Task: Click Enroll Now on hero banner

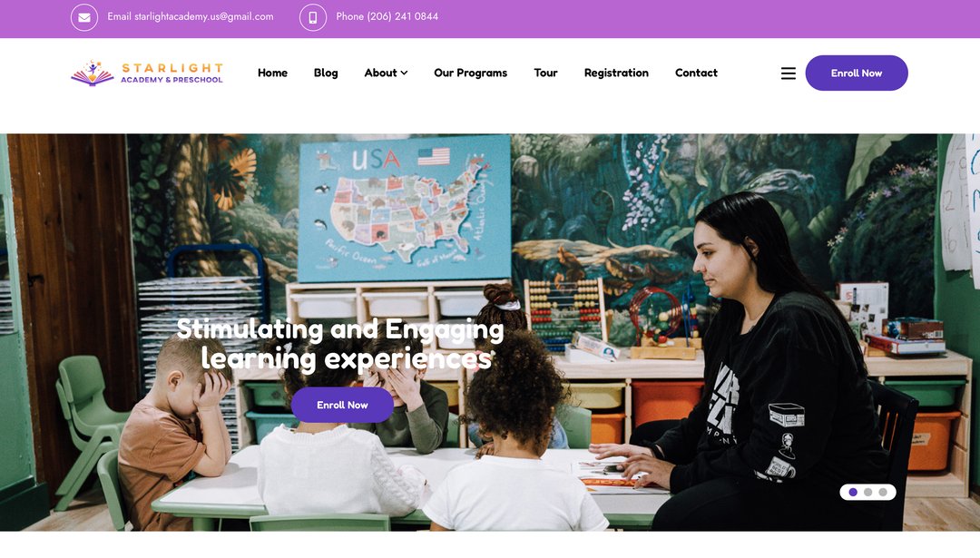Action: (x=342, y=405)
